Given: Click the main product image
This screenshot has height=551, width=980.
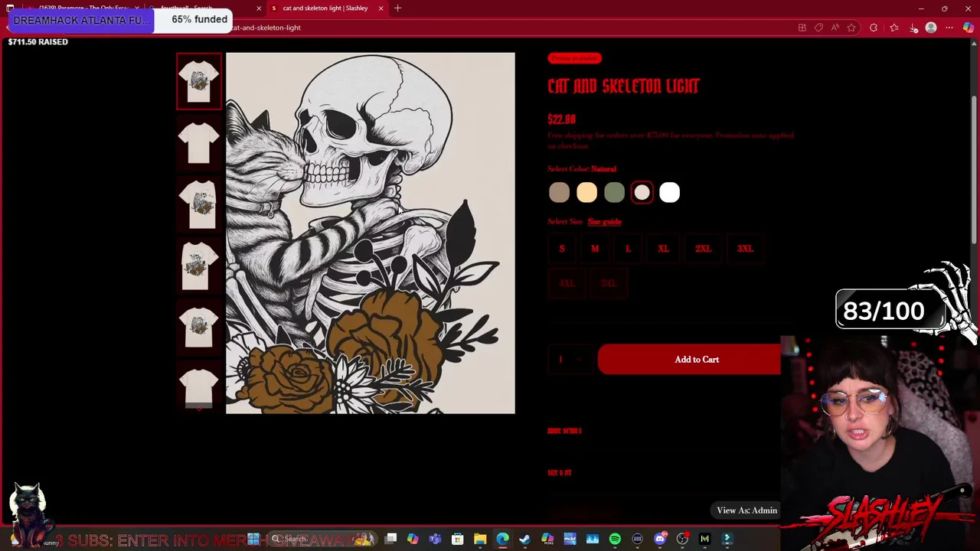Looking at the screenshot, I should (371, 233).
